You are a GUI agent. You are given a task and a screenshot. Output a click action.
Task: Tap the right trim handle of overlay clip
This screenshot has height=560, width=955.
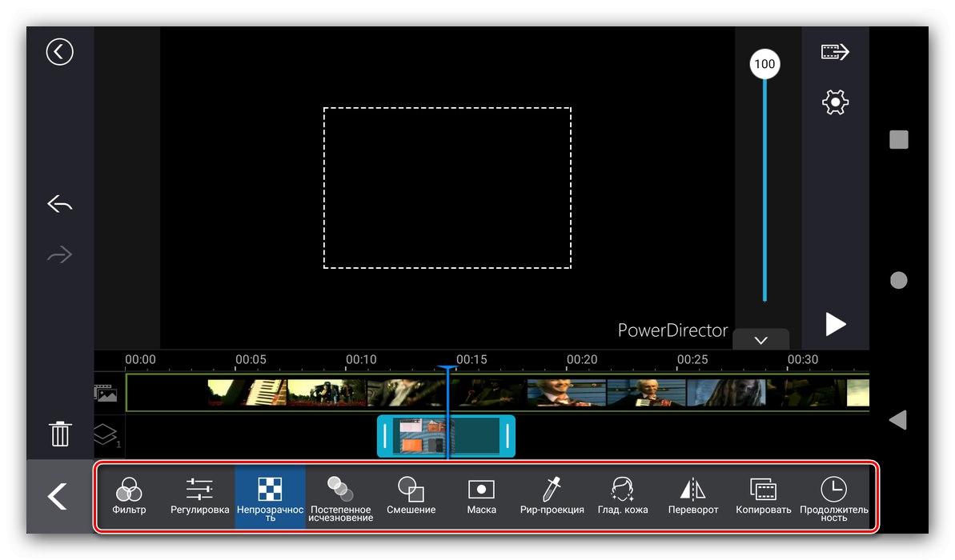(508, 437)
